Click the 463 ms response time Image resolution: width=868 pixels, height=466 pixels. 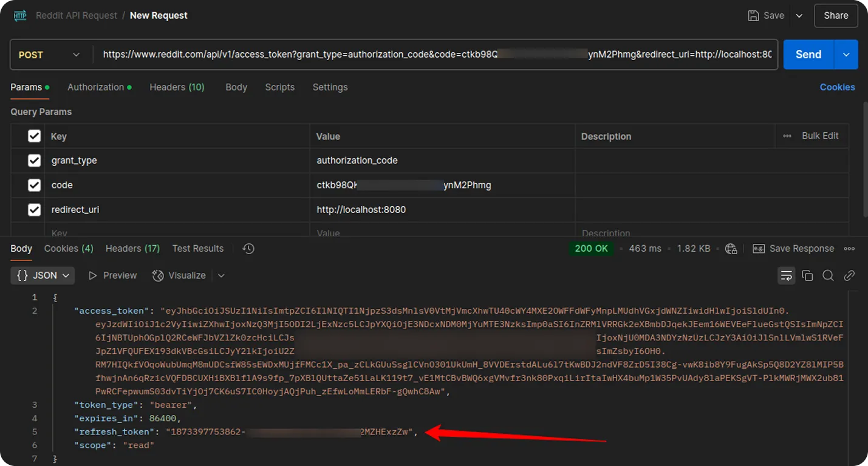pos(645,249)
